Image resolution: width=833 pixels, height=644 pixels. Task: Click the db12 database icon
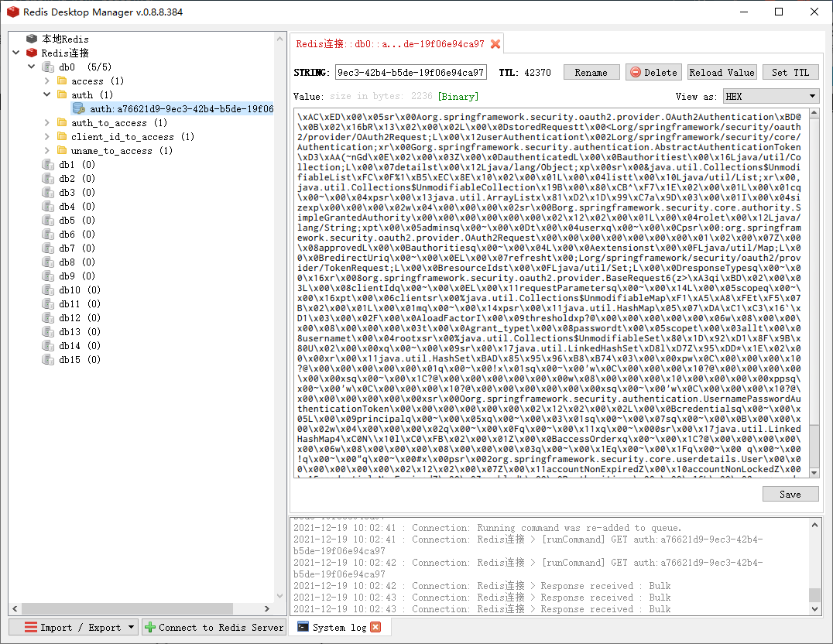48,318
